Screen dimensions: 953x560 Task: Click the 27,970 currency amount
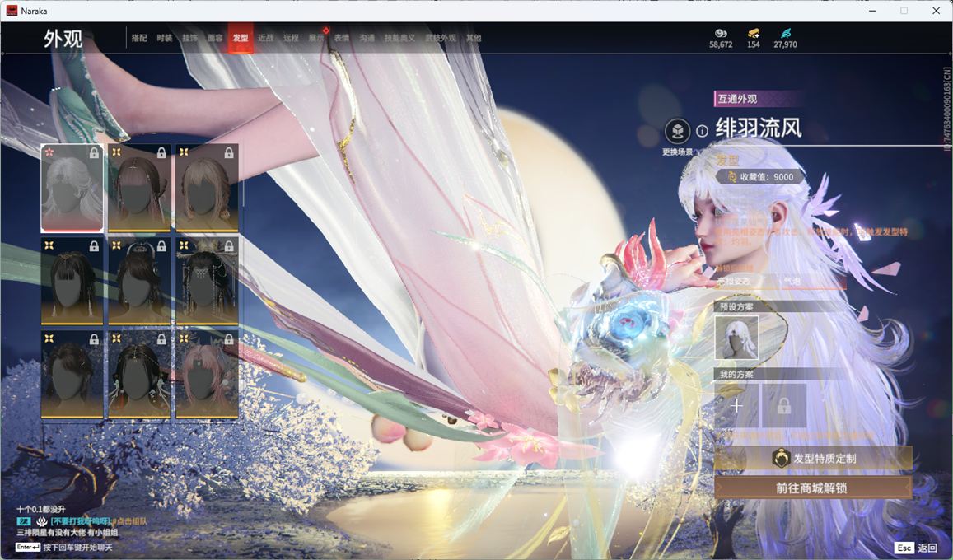785,44
